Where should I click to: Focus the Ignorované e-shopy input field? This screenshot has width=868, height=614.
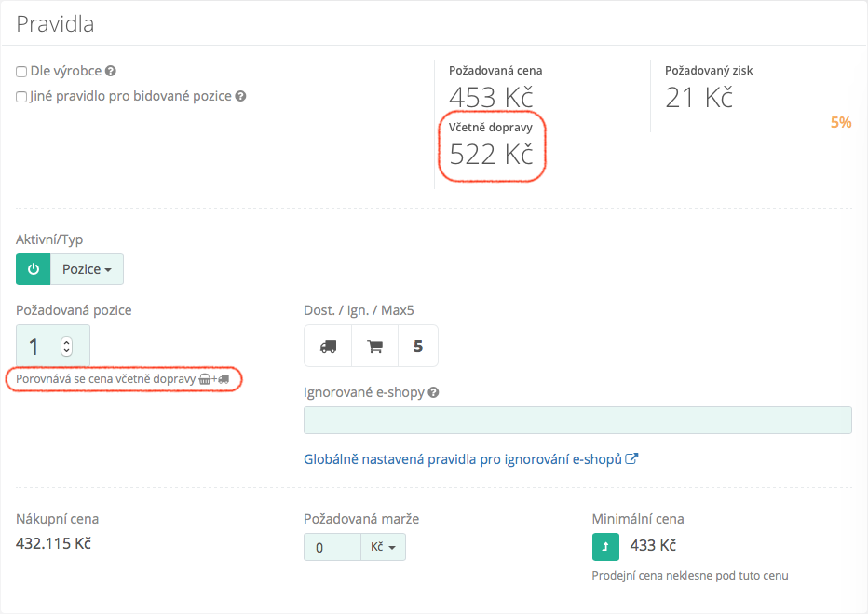[x=577, y=420]
